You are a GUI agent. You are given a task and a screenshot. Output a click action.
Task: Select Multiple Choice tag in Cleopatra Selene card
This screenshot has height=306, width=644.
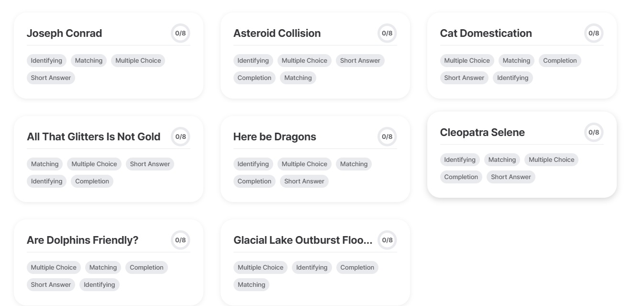coord(551,159)
